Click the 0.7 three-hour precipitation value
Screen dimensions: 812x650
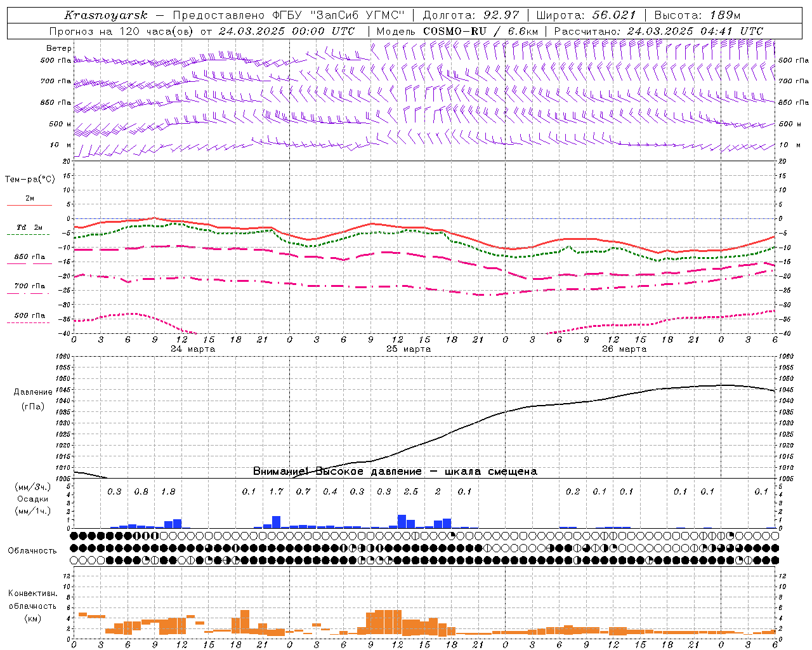[303, 491]
